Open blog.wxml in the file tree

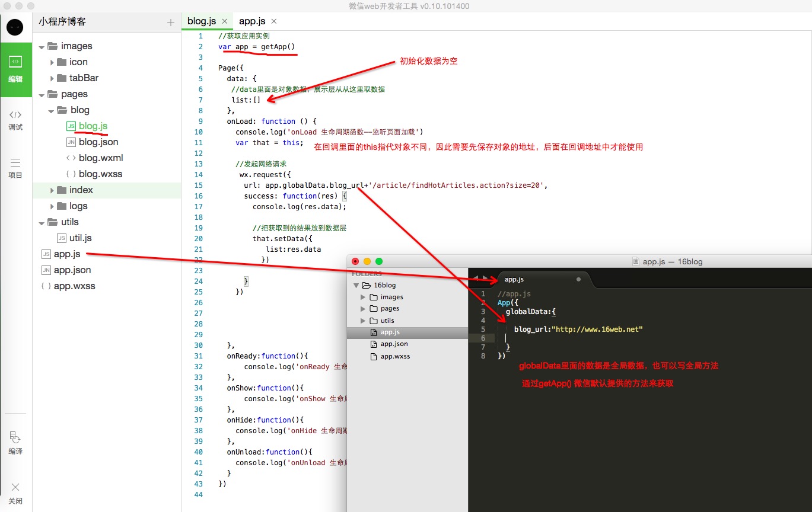(101, 158)
